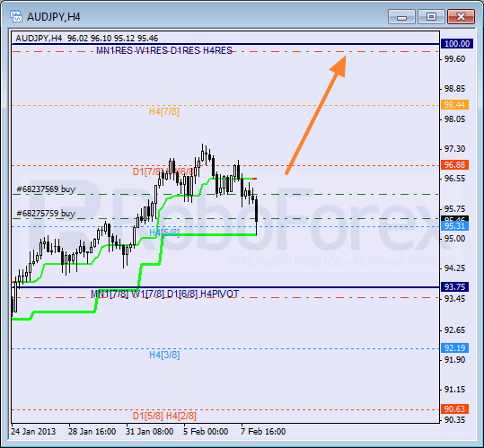Click the blue 95.31 price tag

[x=454, y=226]
